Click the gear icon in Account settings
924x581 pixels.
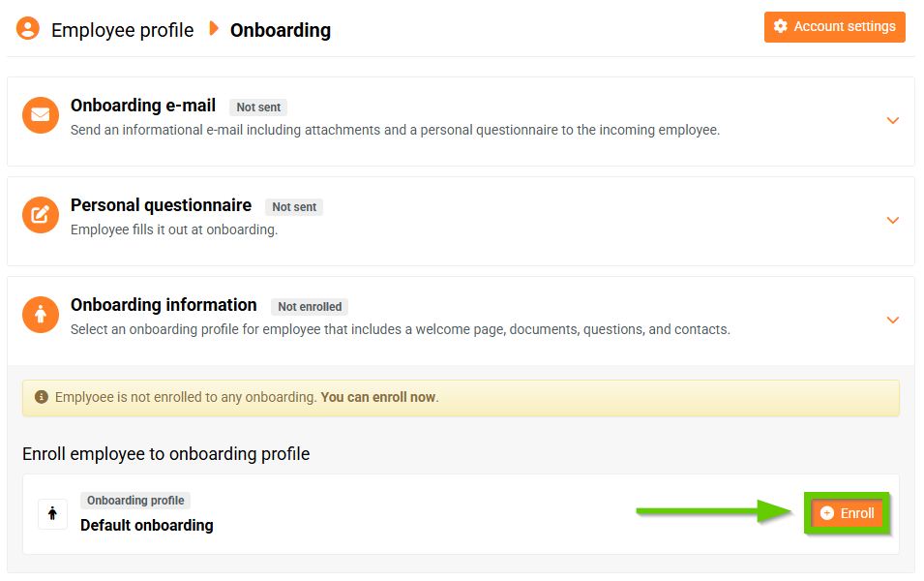tap(781, 27)
